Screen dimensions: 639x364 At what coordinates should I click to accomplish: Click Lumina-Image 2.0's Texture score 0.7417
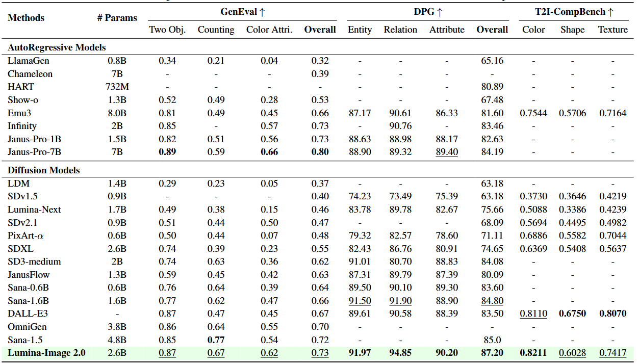(x=613, y=353)
